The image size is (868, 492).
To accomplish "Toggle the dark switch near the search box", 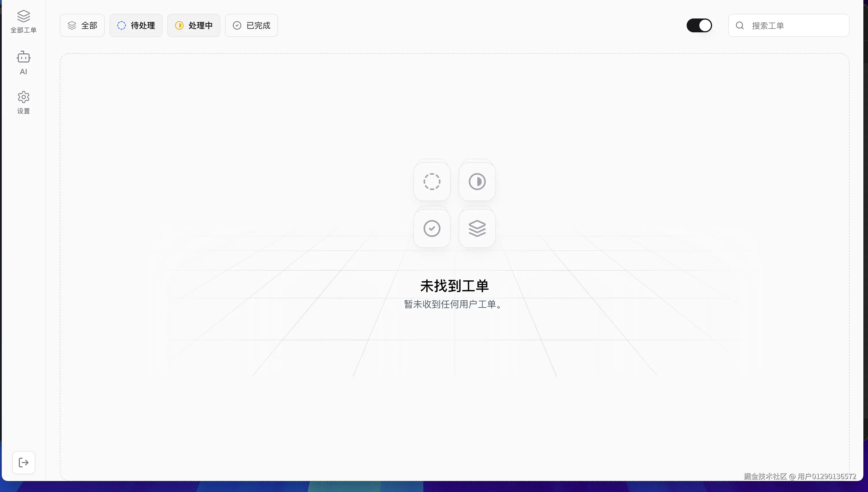I will point(699,25).
